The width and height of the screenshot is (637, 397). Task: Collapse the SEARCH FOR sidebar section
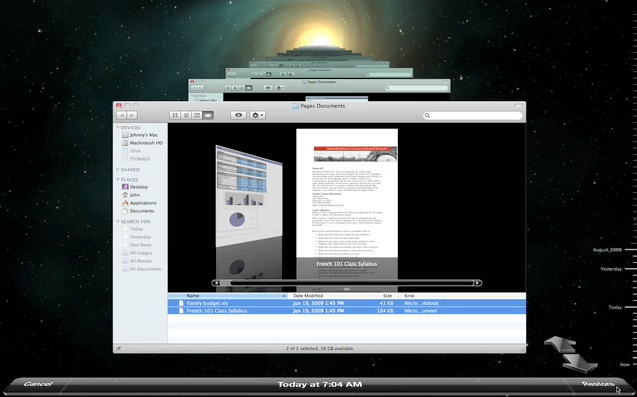[x=118, y=221]
